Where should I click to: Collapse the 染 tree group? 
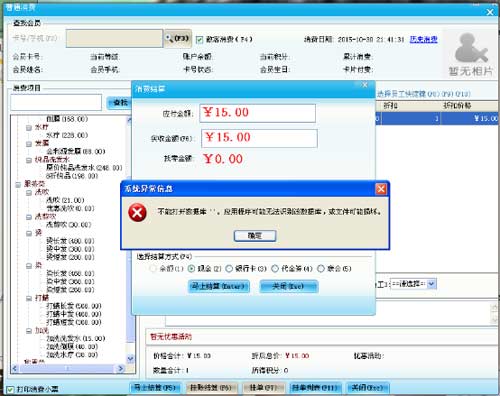pos(29,266)
